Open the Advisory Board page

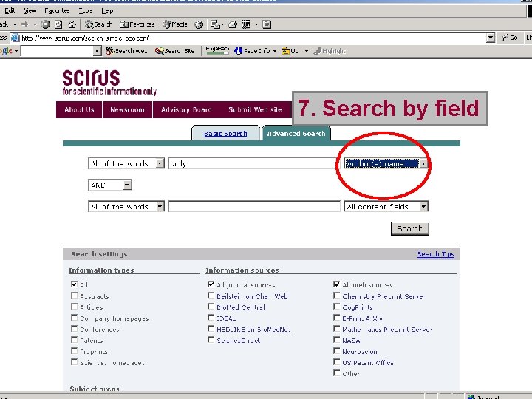(x=186, y=109)
